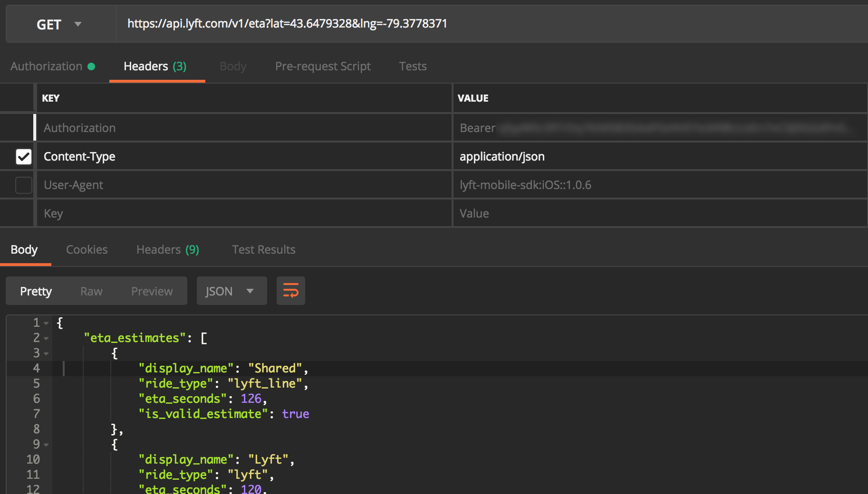Click the "ride_type": "lyft_line" line
The image size is (868, 494).
(x=223, y=384)
